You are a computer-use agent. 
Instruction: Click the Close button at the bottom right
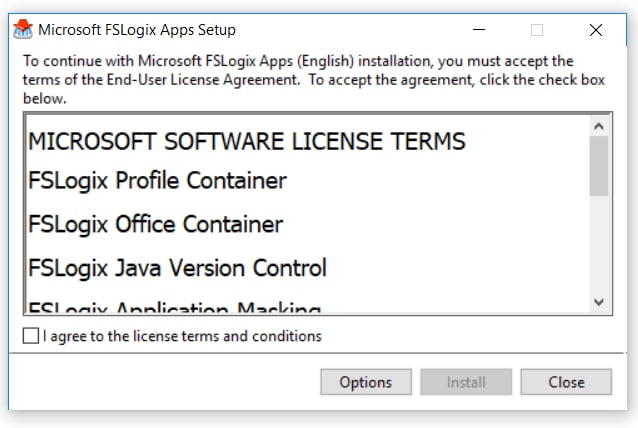point(566,382)
